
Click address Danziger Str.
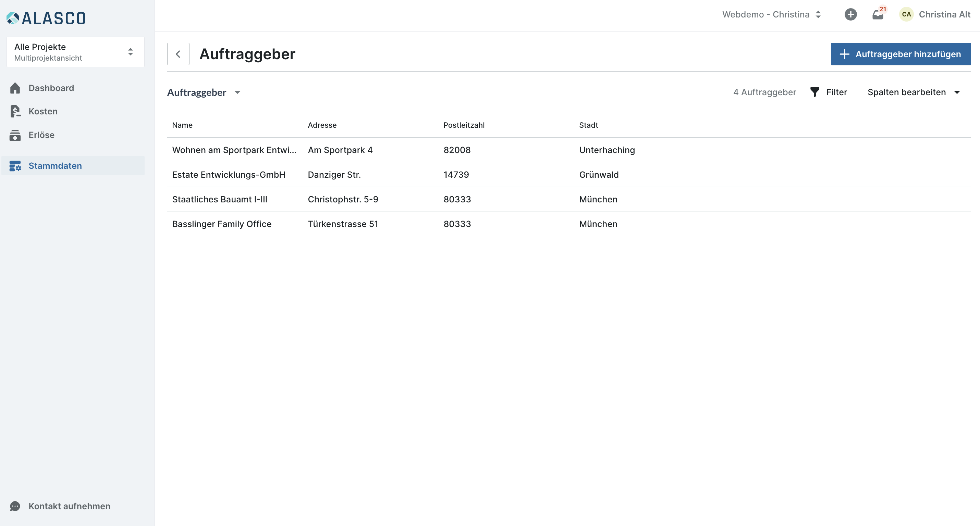[334, 175]
